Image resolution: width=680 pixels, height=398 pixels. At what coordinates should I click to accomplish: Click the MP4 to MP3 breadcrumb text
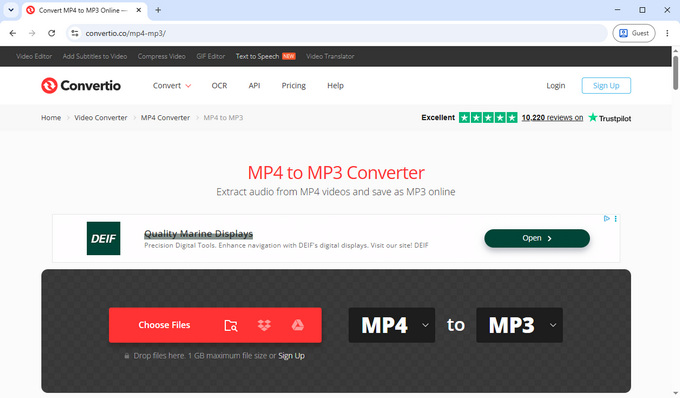(223, 117)
